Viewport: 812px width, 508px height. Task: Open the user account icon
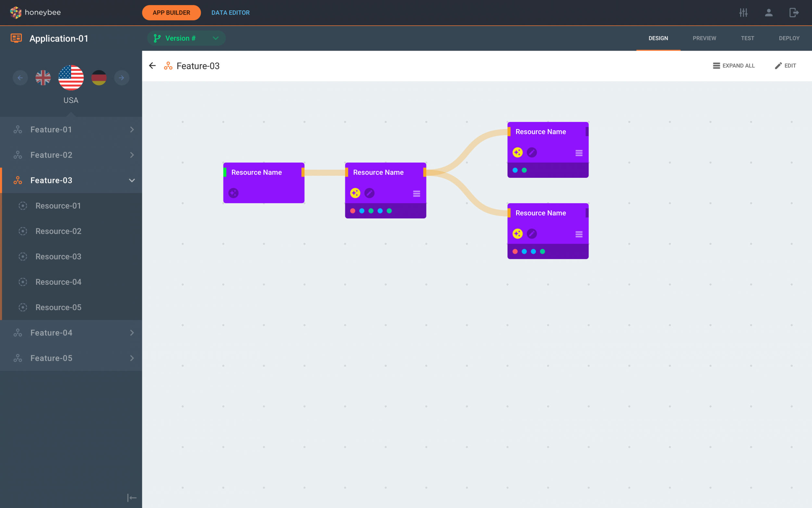pos(769,12)
